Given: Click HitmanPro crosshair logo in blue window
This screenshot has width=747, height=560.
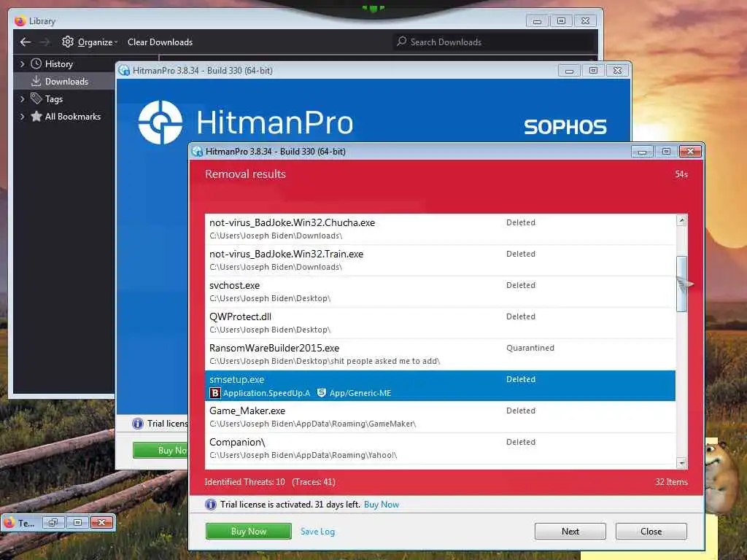Looking at the screenshot, I should 160,122.
